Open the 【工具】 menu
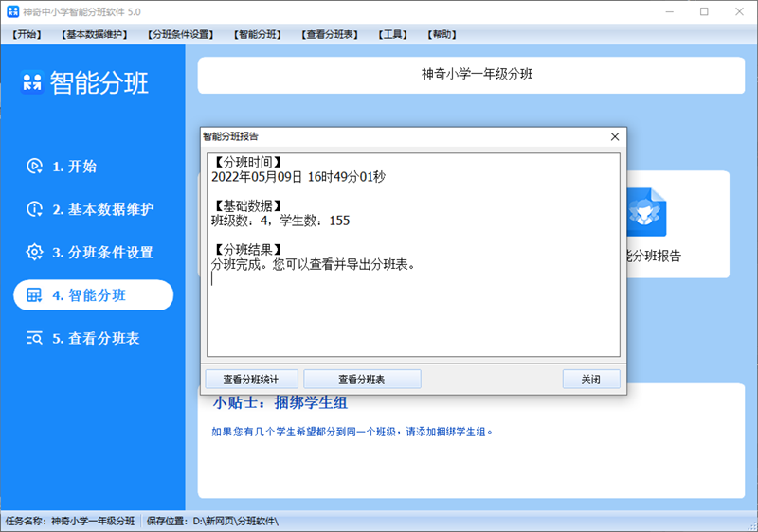The height and width of the screenshot is (532, 758). coord(393,35)
